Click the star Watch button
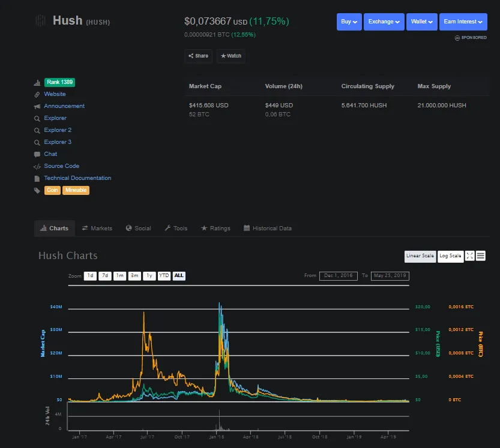The width and height of the screenshot is (500, 448). pos(231,56)
